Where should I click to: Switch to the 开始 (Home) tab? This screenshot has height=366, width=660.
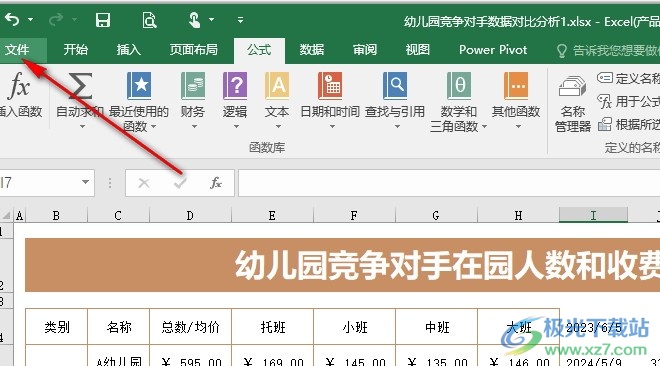(76, 50)
